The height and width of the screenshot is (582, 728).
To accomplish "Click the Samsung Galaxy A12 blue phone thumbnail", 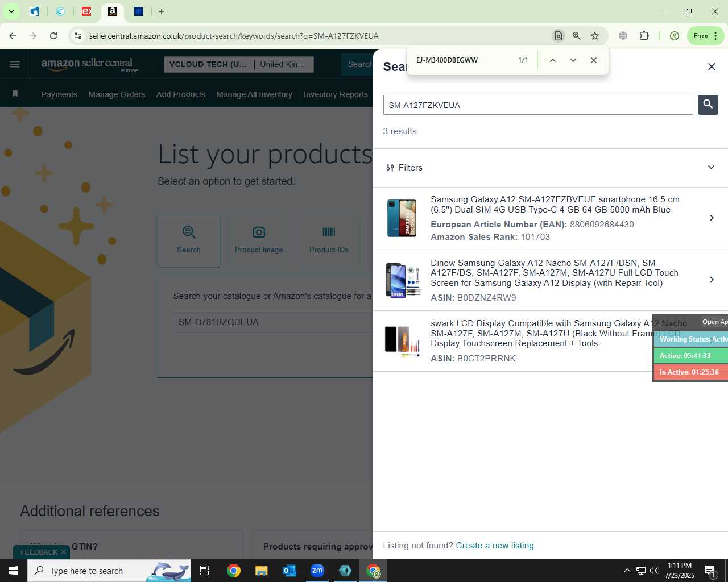I will coord(402,218).
